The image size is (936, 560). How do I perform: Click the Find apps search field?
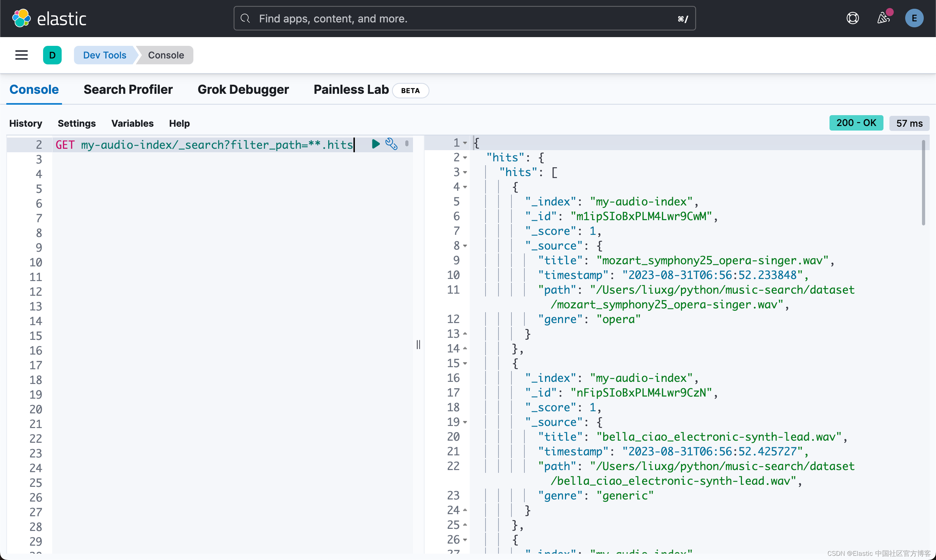coord(464,18)
